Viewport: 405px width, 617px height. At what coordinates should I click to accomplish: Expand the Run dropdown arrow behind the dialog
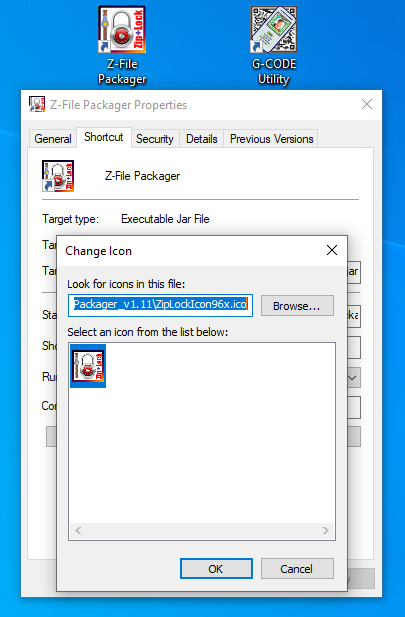click(353, 378)
